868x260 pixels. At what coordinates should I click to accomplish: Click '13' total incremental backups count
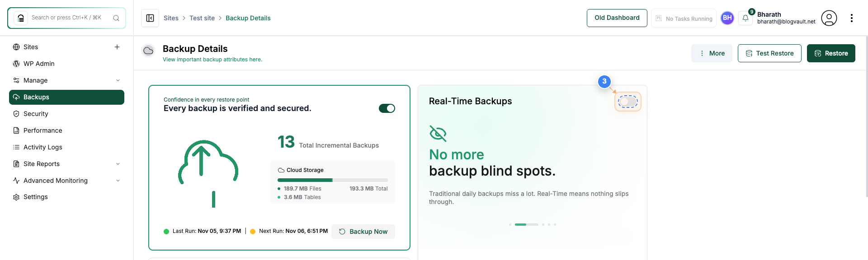pos(286,142)
